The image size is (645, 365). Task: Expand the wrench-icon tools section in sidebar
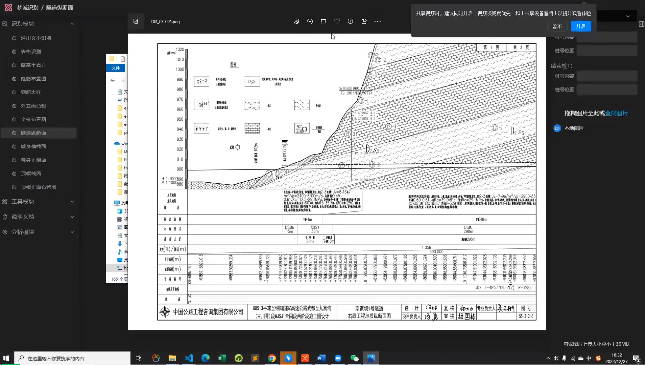(39, 202)
